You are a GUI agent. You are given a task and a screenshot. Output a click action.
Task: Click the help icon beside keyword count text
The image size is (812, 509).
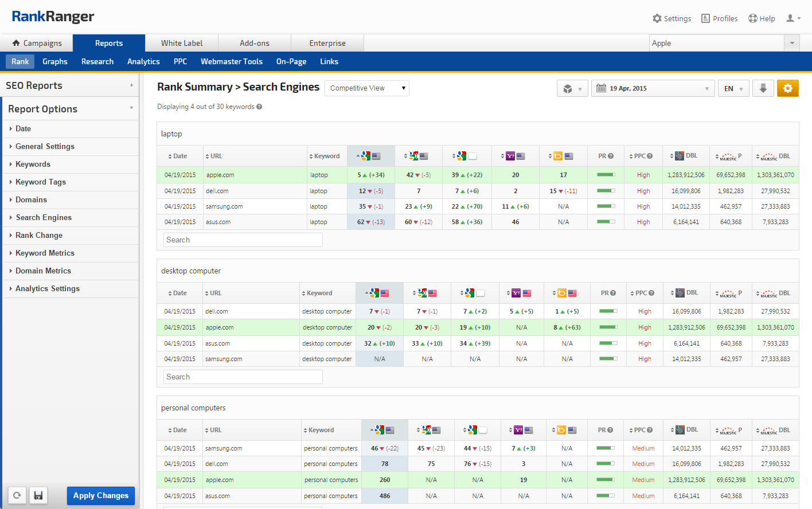coord(259,107)
